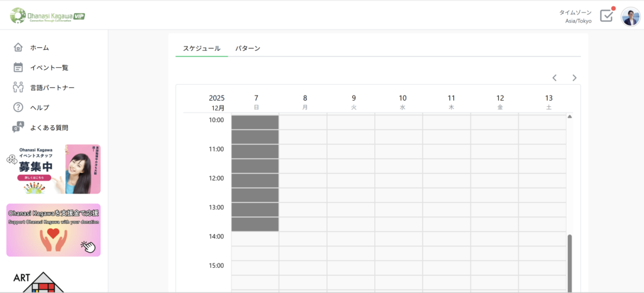This screenshot has width=644, height=293.
Task: Click the FAQ speech bubble icon
Action: pyautogui.click(x=18, y=128)
